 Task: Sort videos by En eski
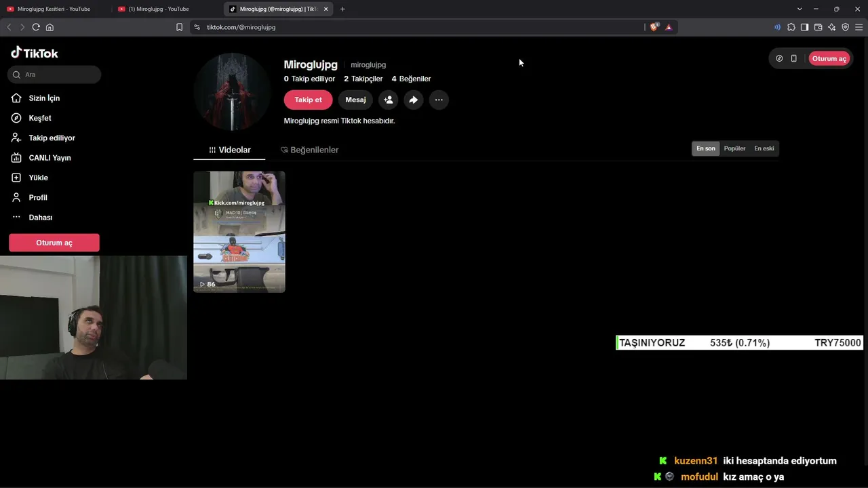coord(764,148)
